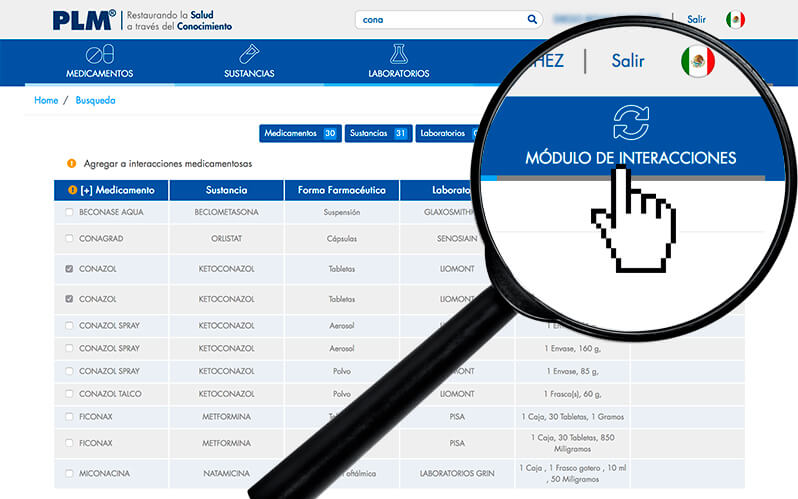Screen dimensions: 798x499
Task: Click the orange info icon beside Agregar
Action: (71, 163)
